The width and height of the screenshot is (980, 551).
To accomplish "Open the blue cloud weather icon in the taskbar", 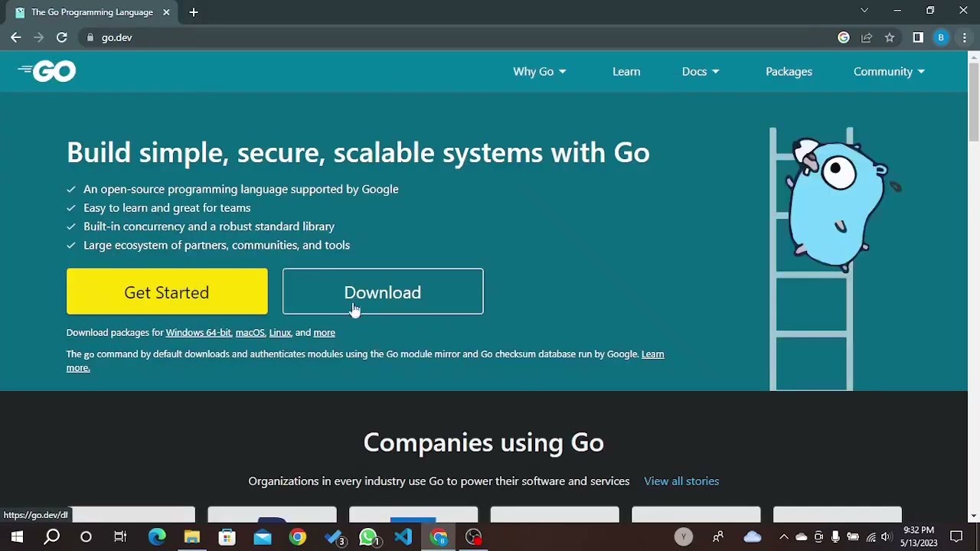I will (x=753, y=537).
